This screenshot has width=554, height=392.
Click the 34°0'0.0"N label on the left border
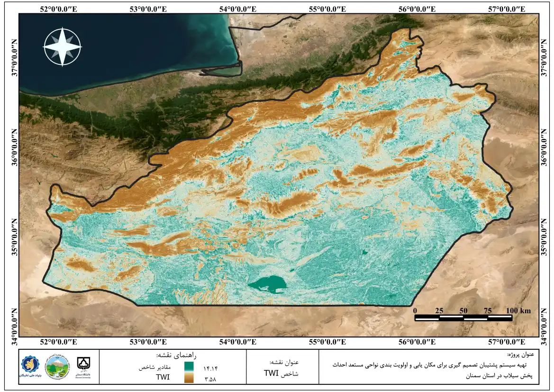click(14, 327)
